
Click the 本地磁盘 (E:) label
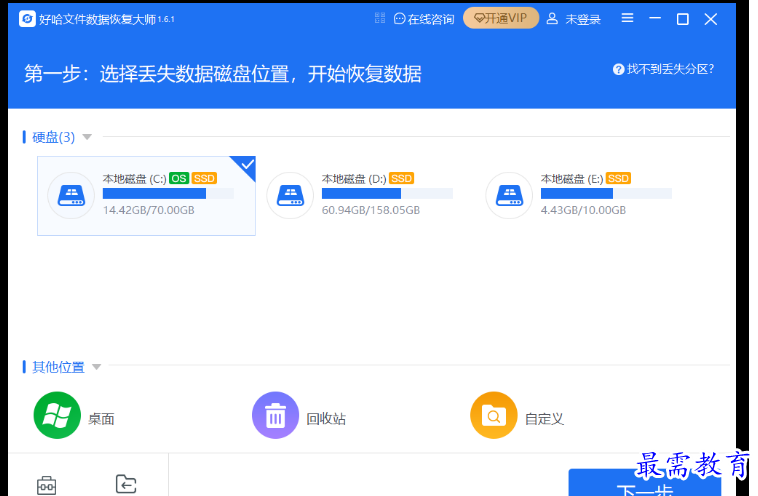click(x=572, y=179)
